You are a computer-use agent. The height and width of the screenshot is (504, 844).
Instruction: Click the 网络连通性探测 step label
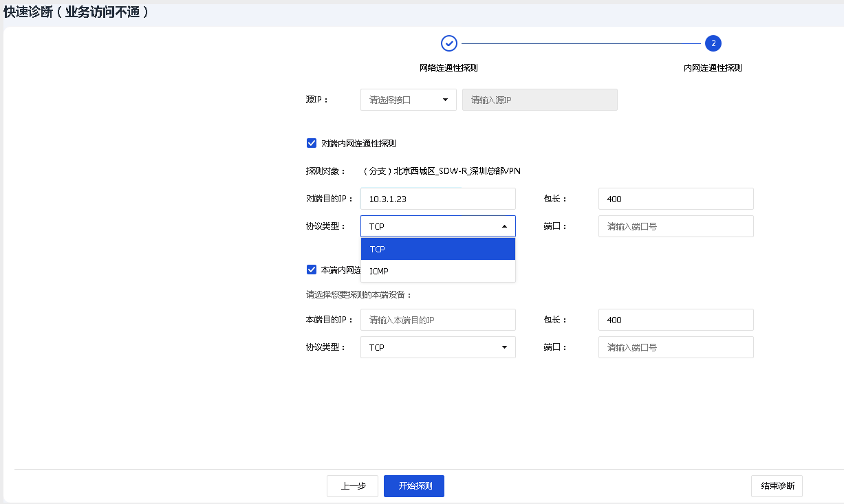[x=448, y=68]
